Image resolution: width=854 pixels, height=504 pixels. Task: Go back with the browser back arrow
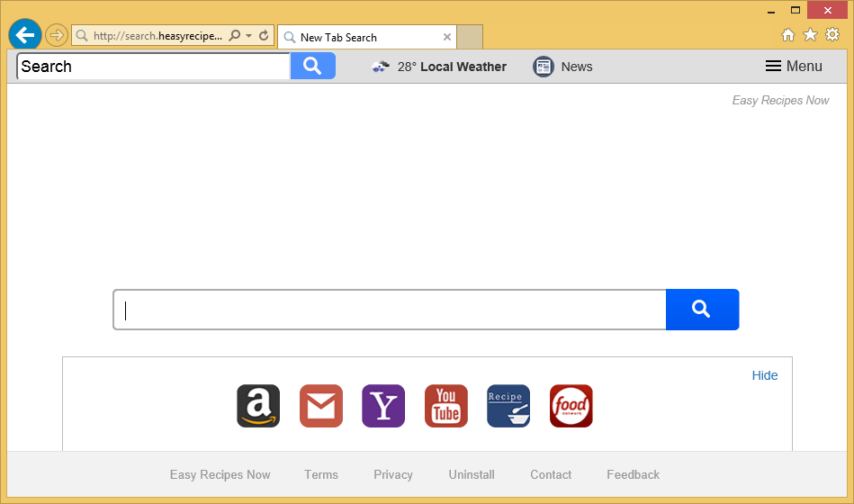[x=25, y=35]
